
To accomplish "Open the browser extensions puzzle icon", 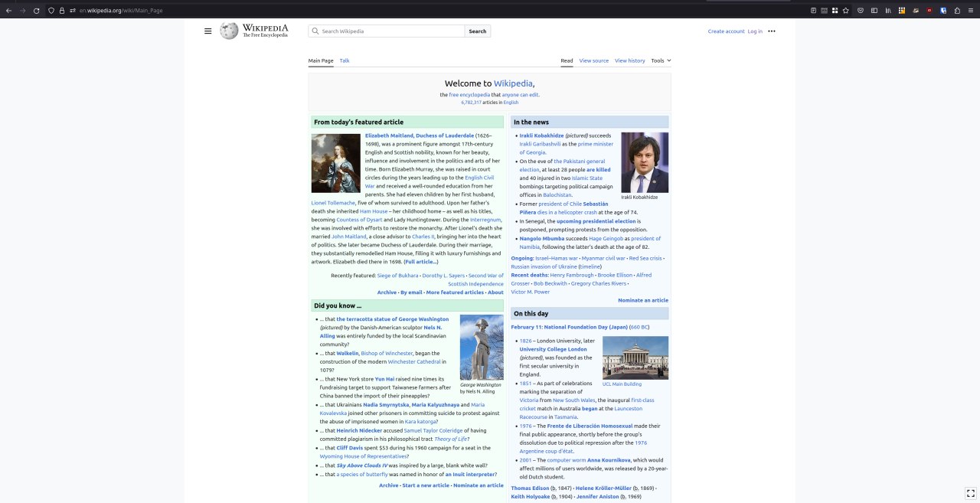I will click(956, 11).
